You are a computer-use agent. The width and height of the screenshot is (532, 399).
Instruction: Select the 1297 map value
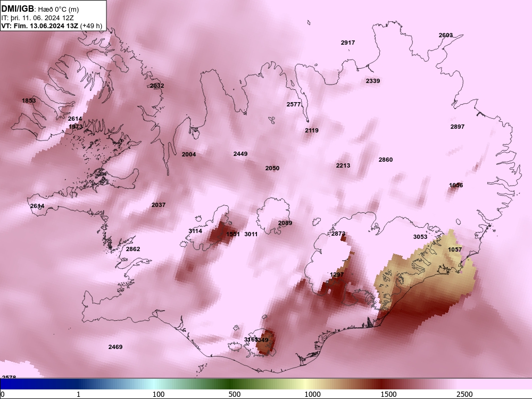click(337, 275)
